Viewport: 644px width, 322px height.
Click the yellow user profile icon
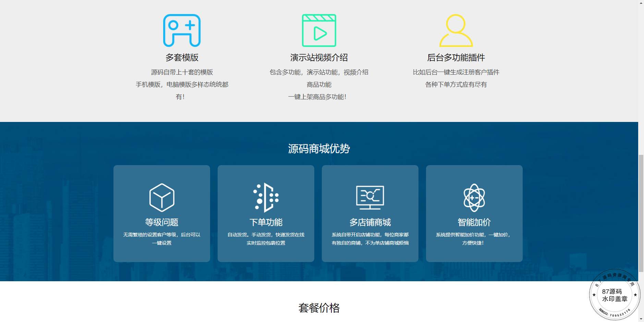click(x=456, y=30)
